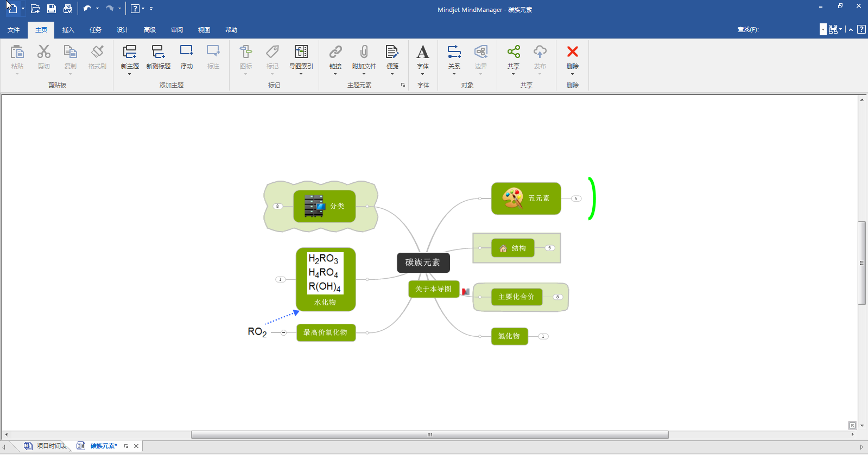Expand the 主要化合价 topic with 8 subtopics
The width and height of the screenshot is (868, 455).
[x=557, y=297]
